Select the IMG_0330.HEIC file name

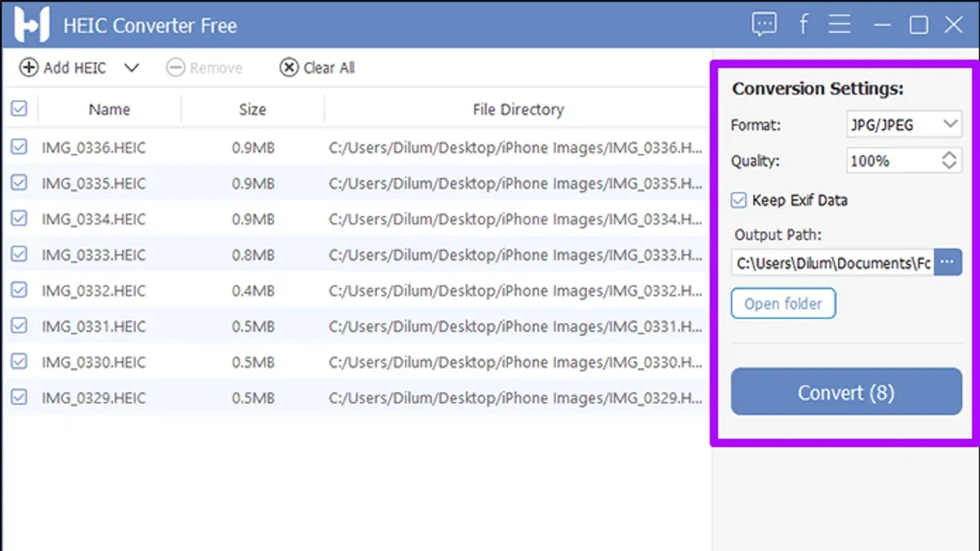(x=94, y=362)
